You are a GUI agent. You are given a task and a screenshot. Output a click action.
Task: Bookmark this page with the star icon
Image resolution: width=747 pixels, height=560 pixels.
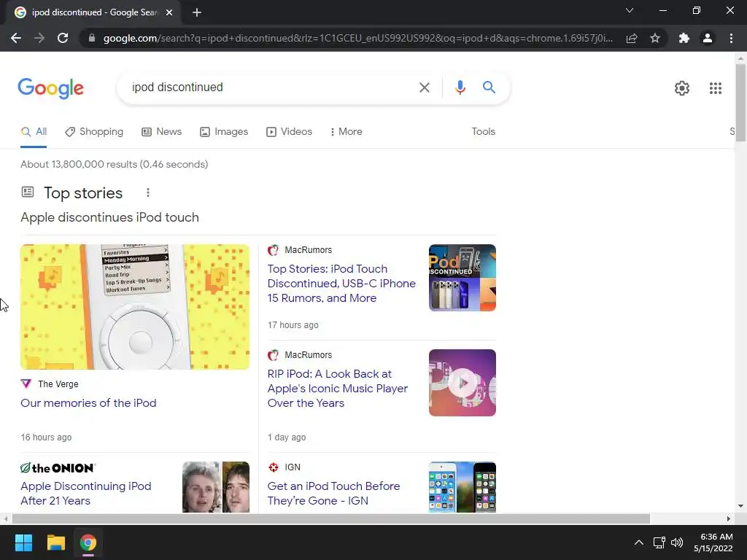pyautogui.click(x=655, y=38)
